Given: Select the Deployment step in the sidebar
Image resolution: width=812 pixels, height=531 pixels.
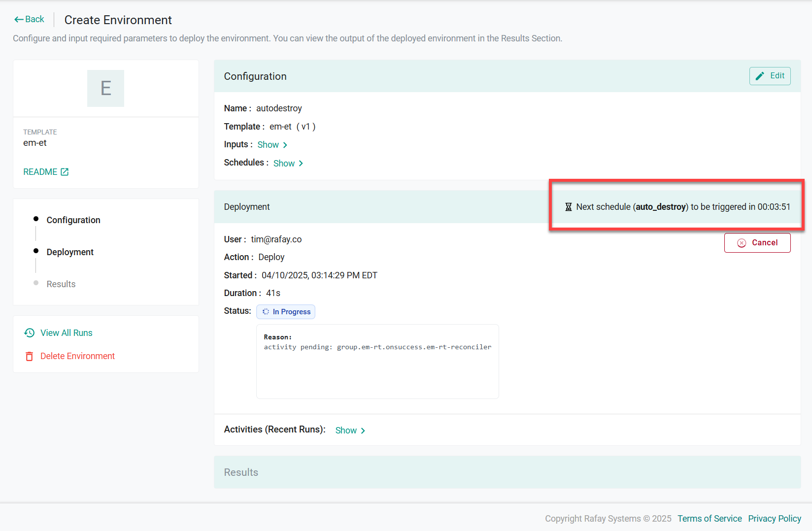Looking at the screenshot, I should [x=70, y=252].
